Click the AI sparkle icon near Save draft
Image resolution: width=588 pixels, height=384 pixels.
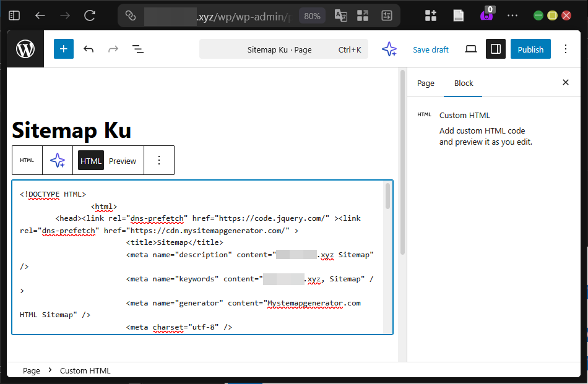(x=389, y=49)
